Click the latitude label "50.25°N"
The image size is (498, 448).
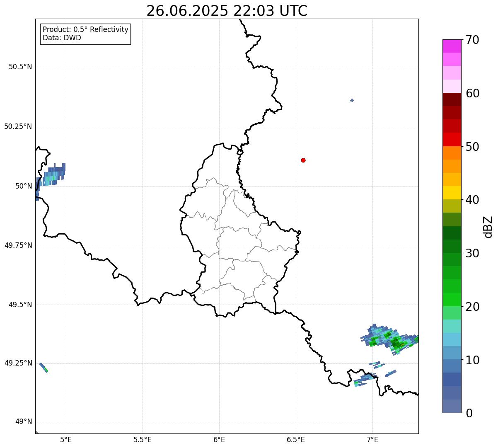[18, 126]
